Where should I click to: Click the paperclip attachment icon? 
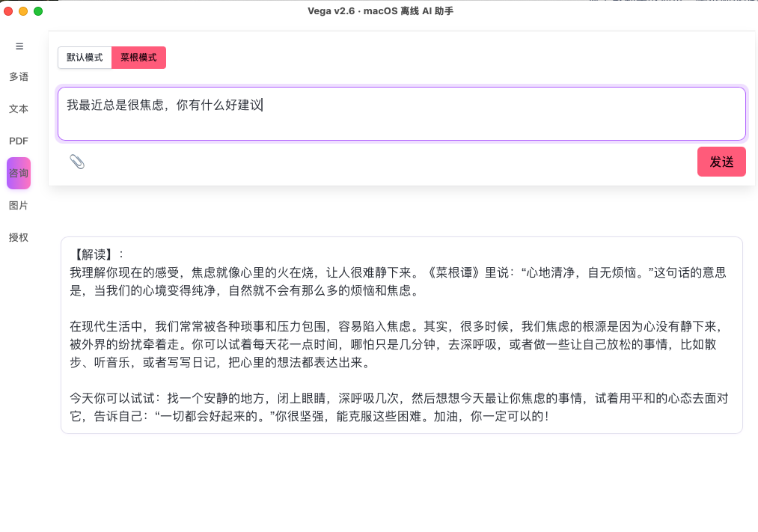[x=77, y=162]
